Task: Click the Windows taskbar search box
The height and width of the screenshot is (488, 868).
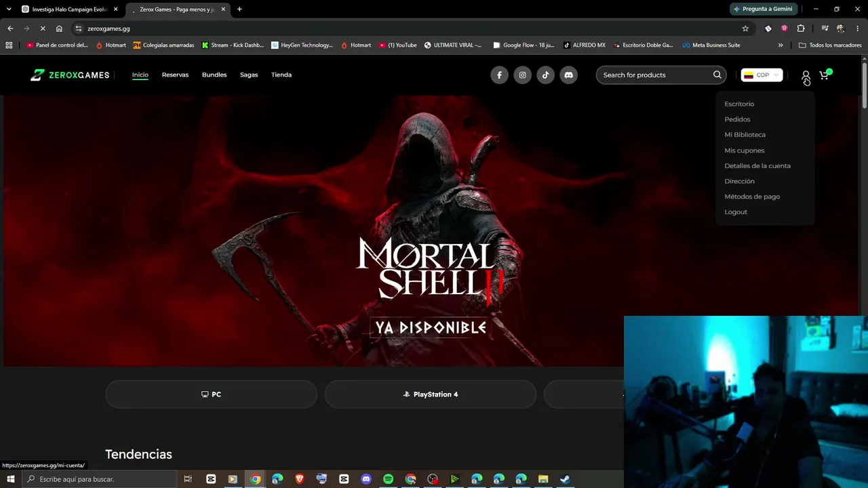Action: coord(99,479)
